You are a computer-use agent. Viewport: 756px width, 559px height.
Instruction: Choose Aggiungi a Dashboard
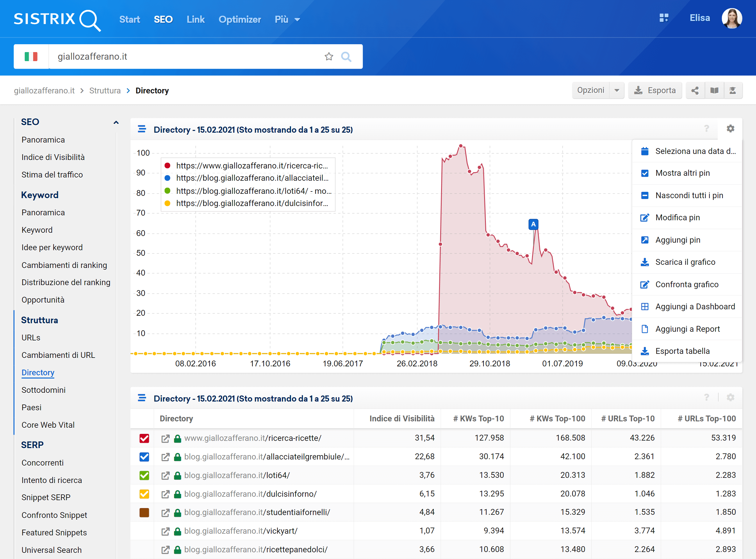pyautogui.click(x=687, y=307)
